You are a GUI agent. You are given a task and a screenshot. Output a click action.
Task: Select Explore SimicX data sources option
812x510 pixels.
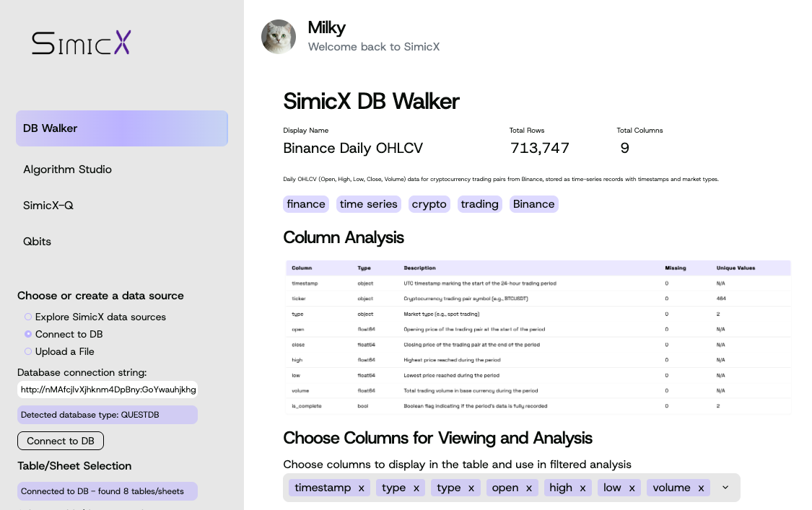pos(28,317)
